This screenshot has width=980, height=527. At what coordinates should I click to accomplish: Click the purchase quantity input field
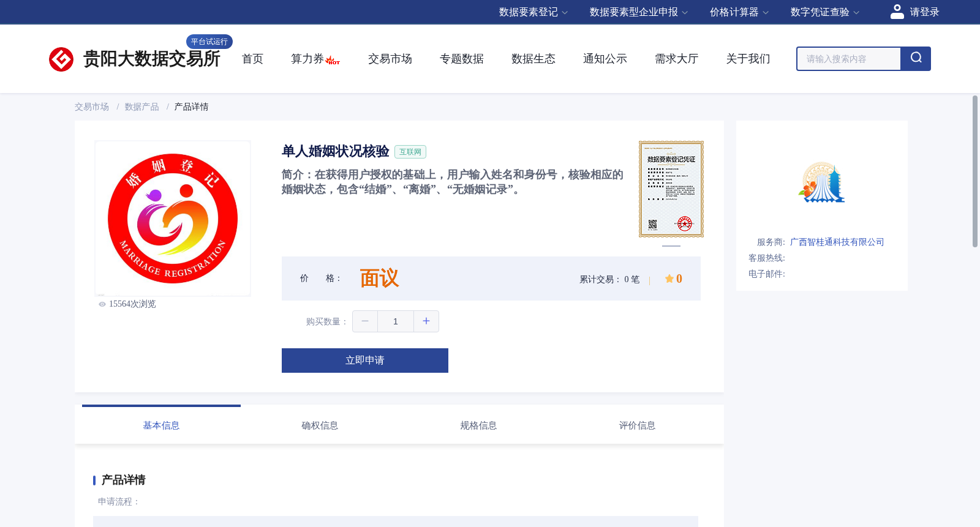(396, 321)
